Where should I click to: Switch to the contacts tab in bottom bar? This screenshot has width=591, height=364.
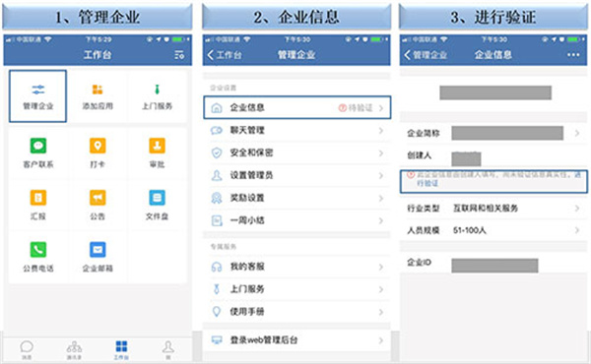74,349
